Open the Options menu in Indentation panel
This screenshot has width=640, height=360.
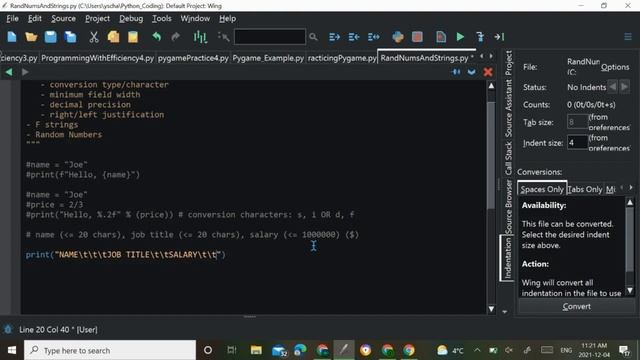coord(615,67)
